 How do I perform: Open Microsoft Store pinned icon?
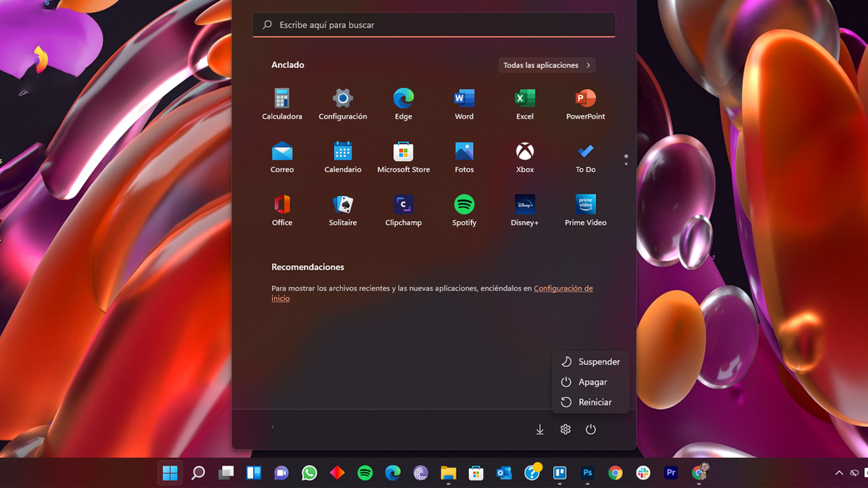[x=403, y=152]
